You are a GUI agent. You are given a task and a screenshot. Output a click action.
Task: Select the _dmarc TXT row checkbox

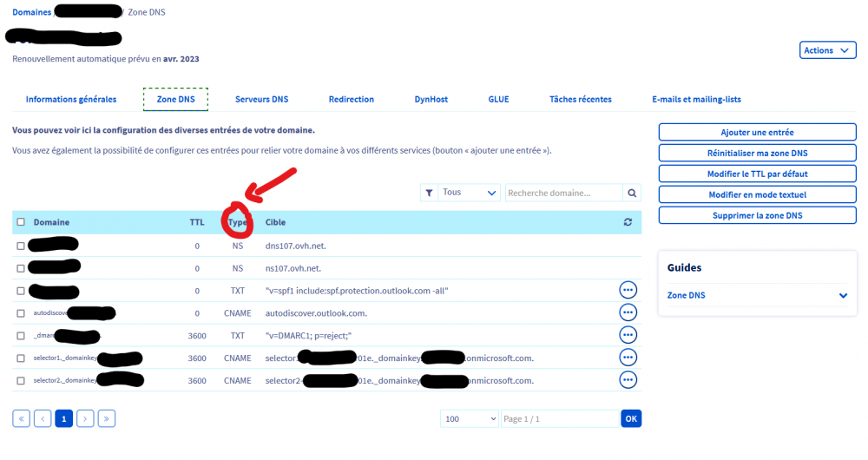coord(21,336)
